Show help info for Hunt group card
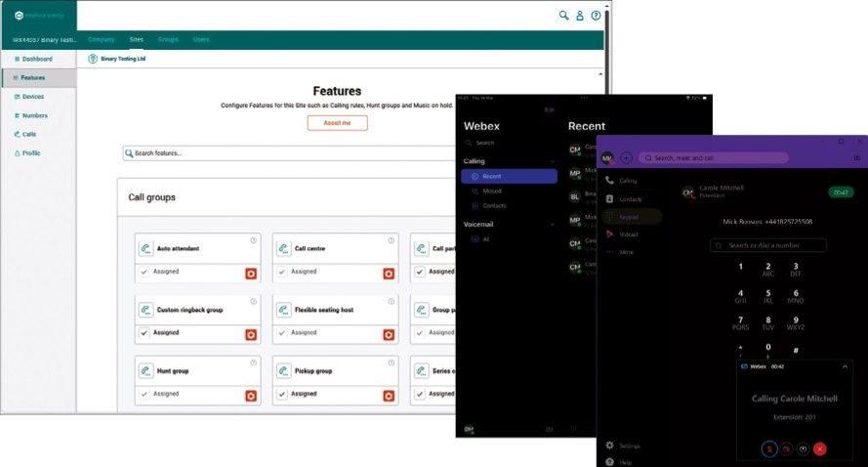This screenshot has width=868, height=467. click(253, 362)
